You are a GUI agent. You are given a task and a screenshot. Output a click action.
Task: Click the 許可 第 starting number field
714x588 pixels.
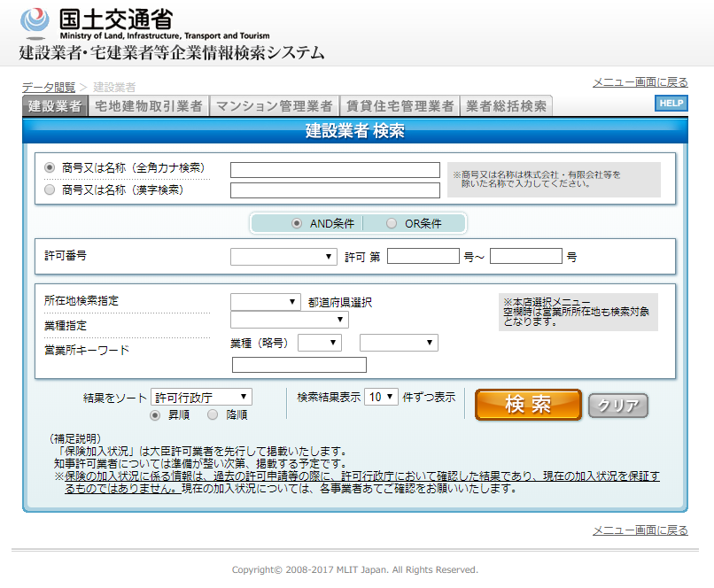coord(423,256)
